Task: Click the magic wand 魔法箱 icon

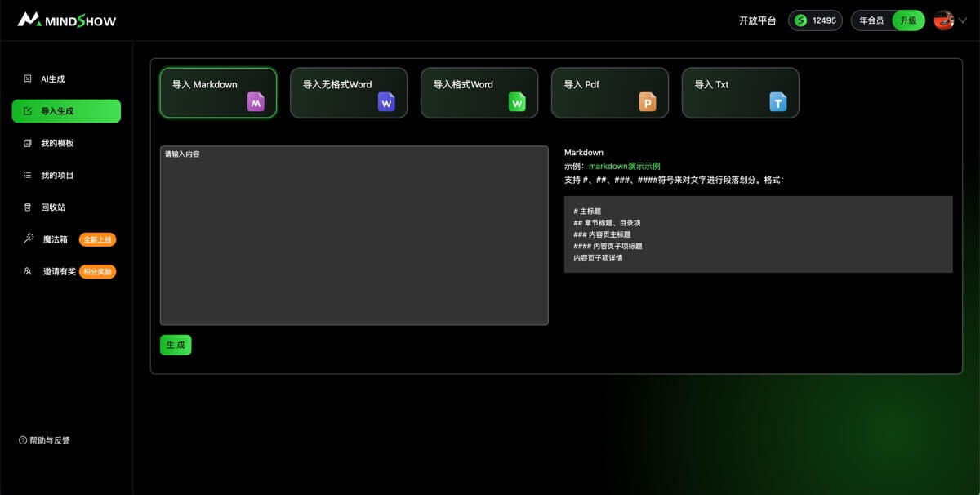Action: [x=28, y=239]
